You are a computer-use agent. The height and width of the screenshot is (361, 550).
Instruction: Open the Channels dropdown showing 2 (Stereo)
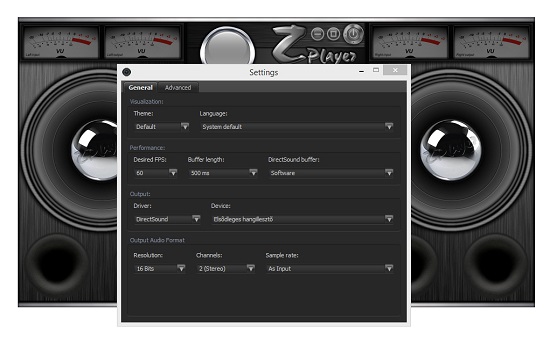coord(226,269)
